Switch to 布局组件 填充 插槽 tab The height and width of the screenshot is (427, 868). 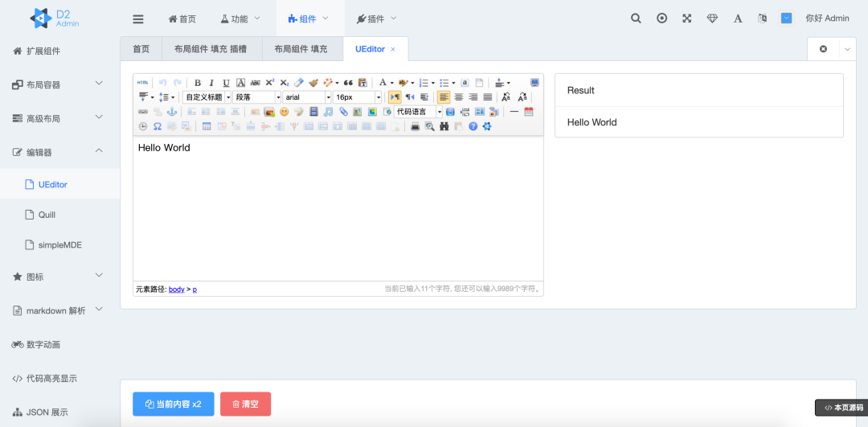(x=211, y=49)
